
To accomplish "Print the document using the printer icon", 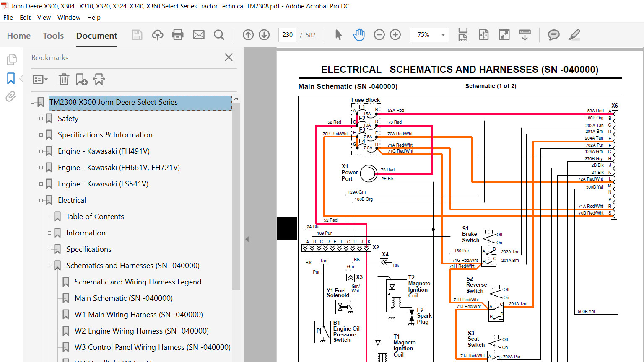I will click(178, 35).
